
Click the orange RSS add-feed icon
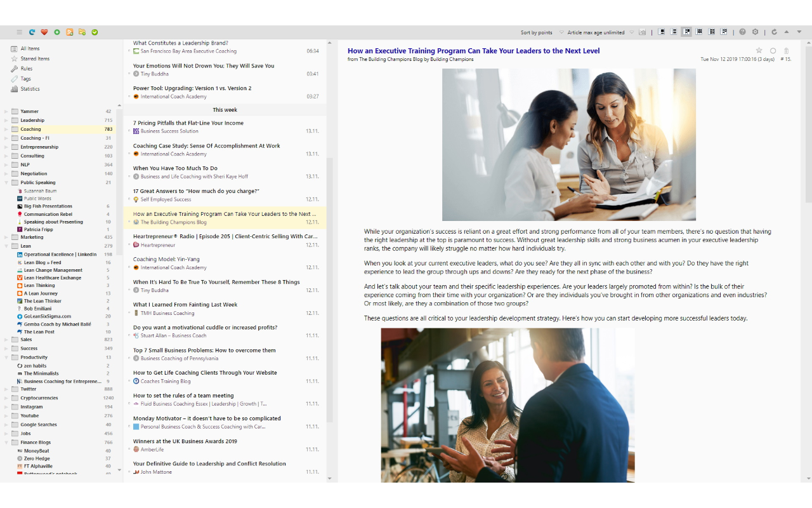(x=70, y=32)
